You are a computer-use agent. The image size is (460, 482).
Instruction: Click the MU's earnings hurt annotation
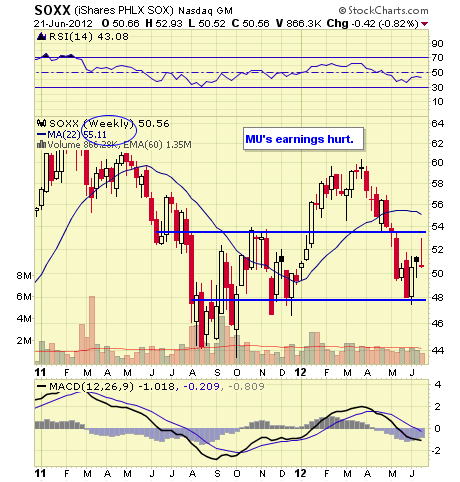point(303,139)
